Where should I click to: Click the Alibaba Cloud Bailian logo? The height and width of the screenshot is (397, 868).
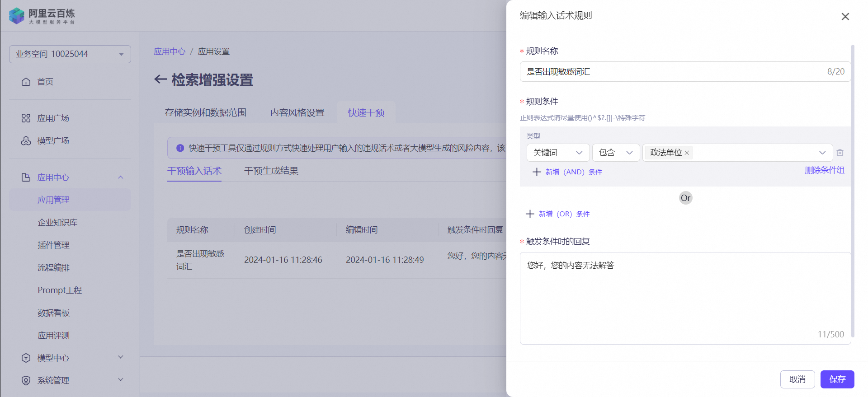(42, 16)
